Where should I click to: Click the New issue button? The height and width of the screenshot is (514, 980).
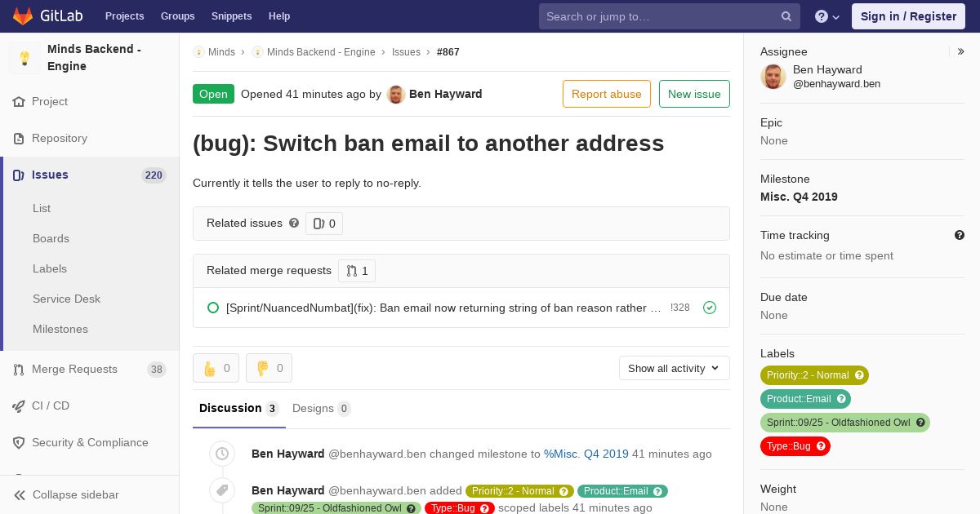(694, 94)
